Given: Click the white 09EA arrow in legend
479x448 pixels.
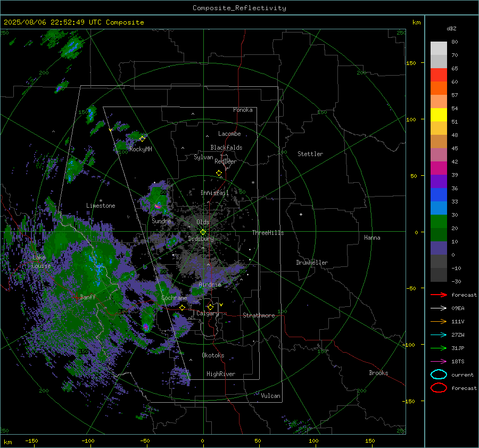Looking at the screenshot, I should [x=439, y=308].
